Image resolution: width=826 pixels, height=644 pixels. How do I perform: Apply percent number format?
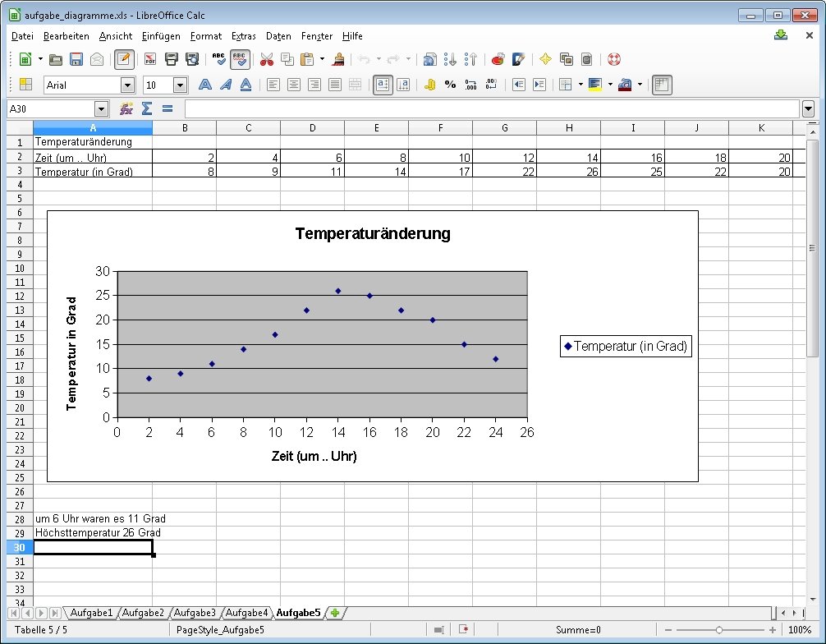450,85
